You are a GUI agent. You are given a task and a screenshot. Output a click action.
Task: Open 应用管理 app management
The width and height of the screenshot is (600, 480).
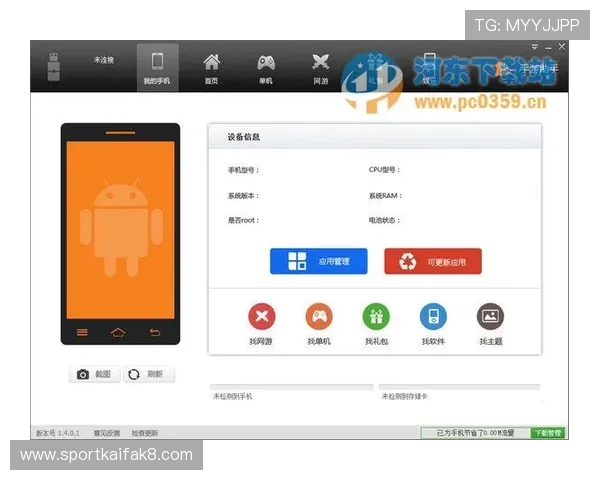pyautogui.click(x=319, y=261)
